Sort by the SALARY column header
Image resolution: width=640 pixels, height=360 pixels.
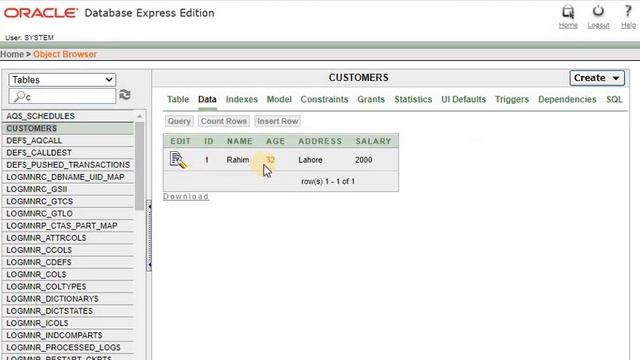373,141
